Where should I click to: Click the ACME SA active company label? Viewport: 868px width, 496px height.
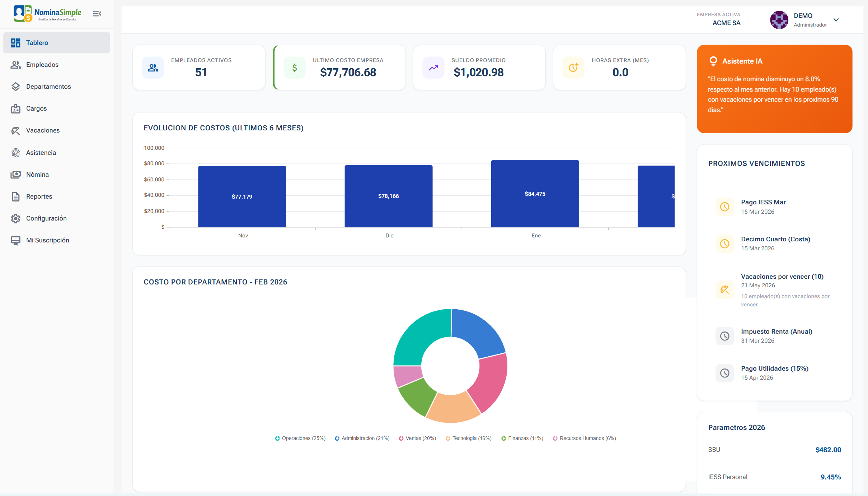726,23
